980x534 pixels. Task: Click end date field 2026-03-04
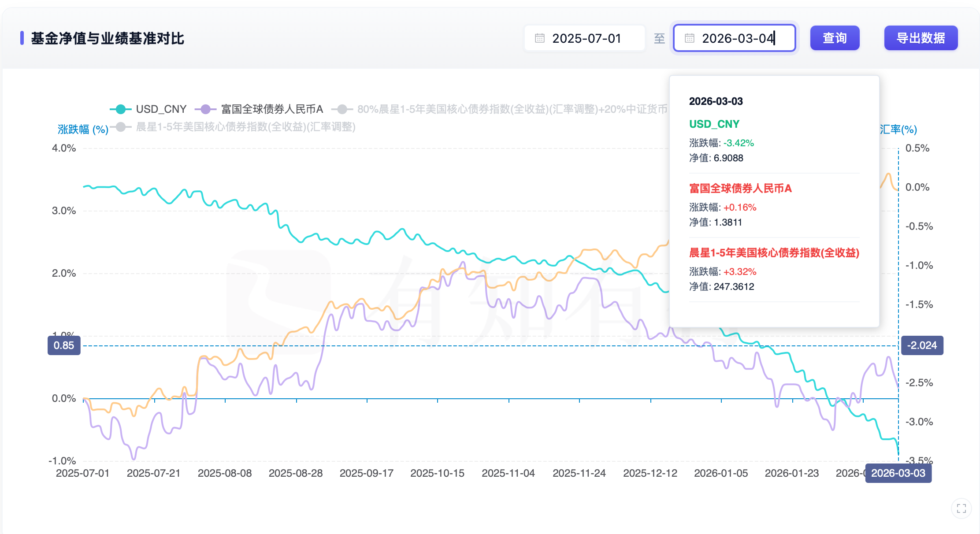click(738, 38)
